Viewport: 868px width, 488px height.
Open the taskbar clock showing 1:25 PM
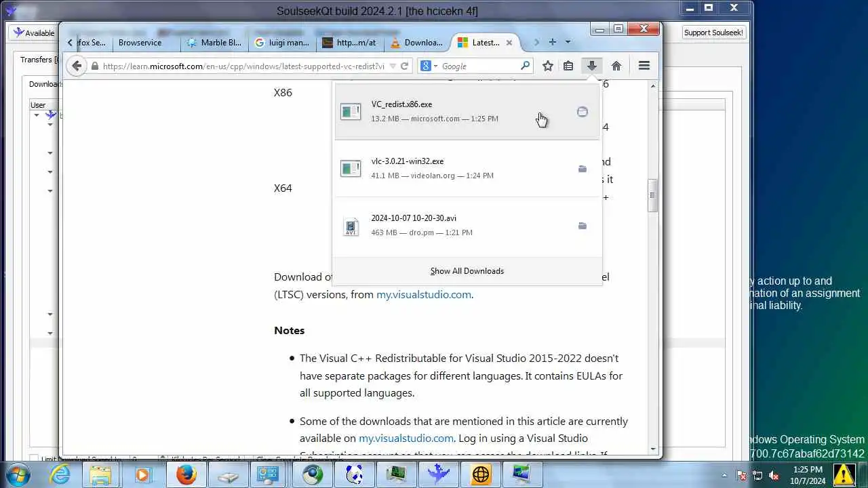pos(808,475)
